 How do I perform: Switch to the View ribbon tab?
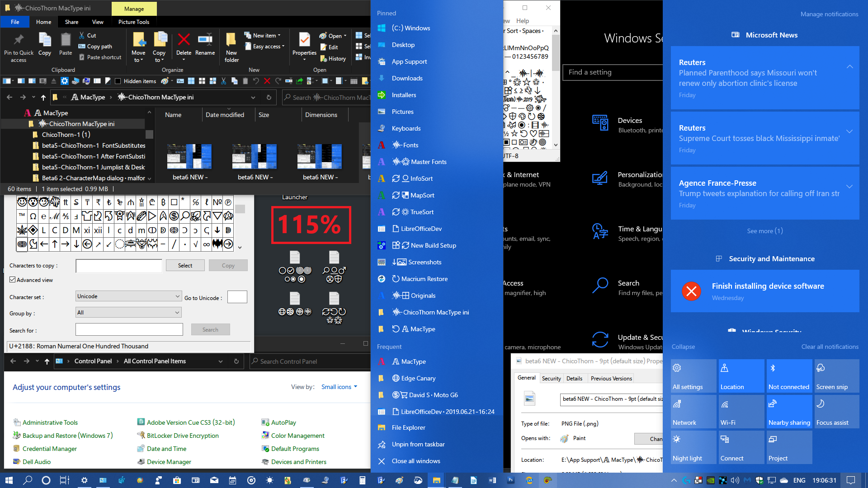[98, 22]
